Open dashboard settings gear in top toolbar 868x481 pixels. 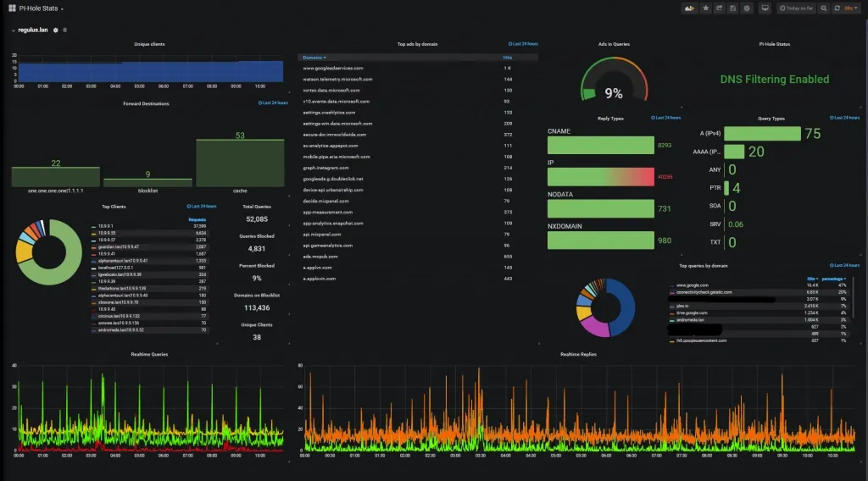point(747,8)
